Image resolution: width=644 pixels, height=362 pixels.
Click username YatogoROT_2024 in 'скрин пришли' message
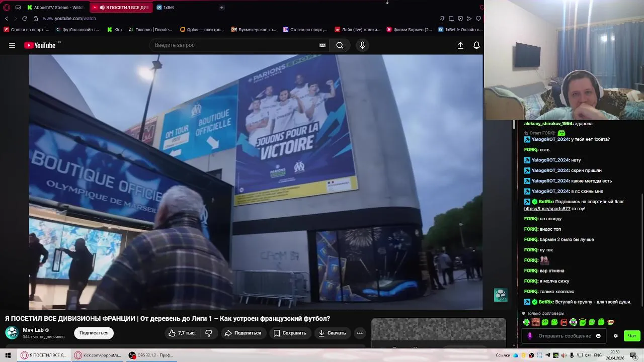click(550, 170)
